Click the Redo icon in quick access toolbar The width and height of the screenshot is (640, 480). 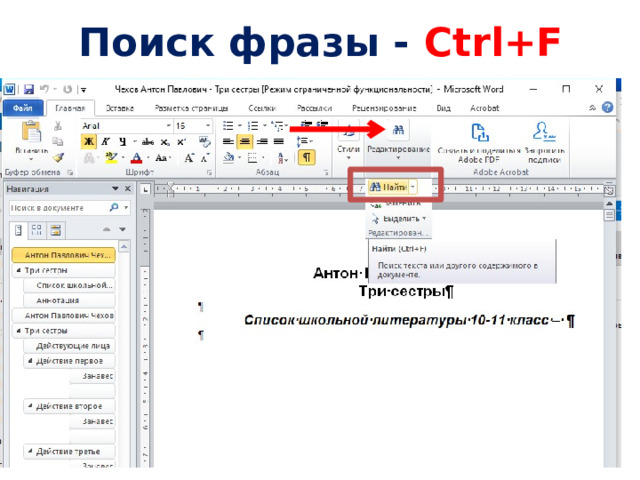(67, 89)
